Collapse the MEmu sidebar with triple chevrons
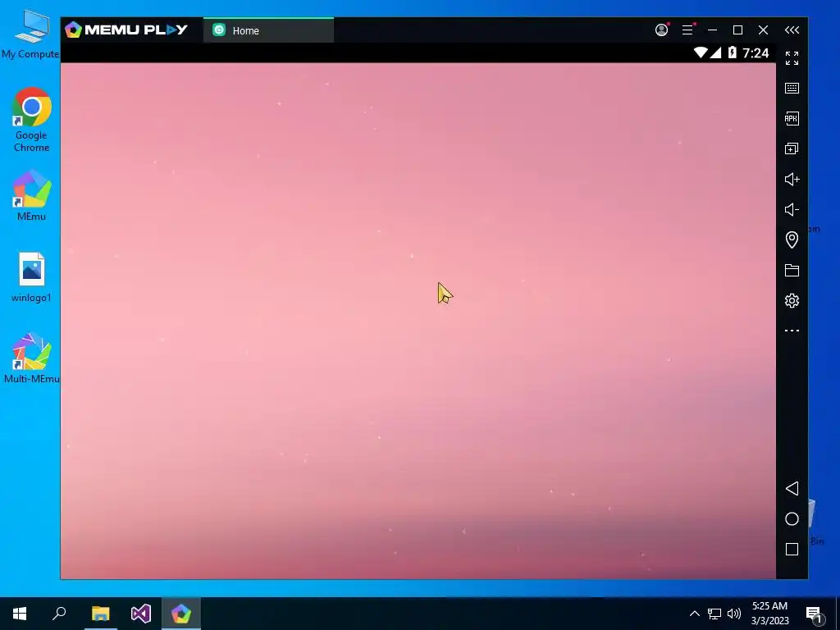 click(x=792, y=30)
